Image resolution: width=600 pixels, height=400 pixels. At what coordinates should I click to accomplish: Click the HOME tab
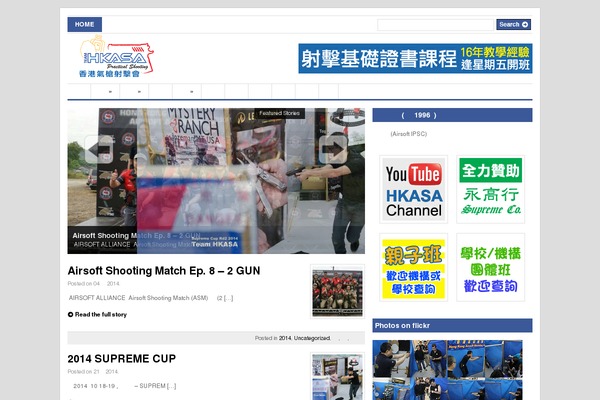85,24
